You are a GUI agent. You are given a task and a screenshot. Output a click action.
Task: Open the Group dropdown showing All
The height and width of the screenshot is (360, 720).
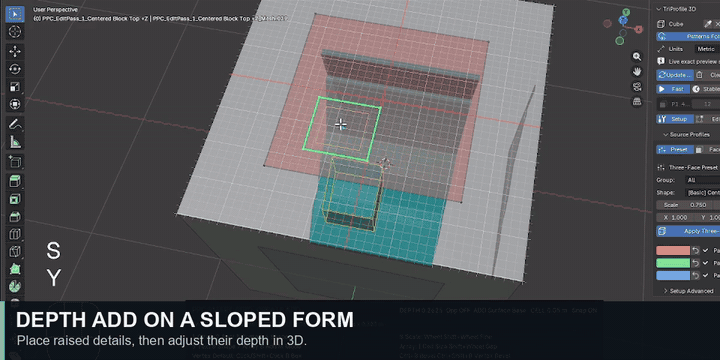pyautogui.click(x=703, y=180)
